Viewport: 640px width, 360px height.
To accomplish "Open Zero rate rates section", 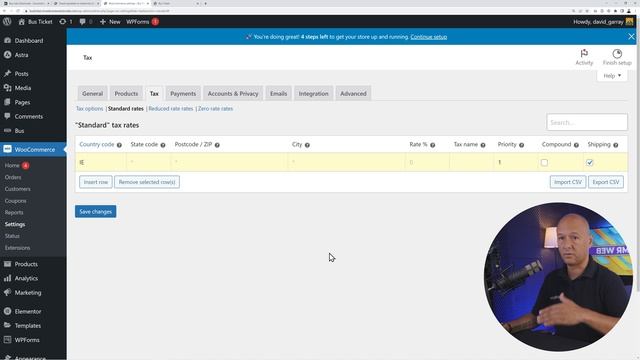I will click(x=216, y=109).
